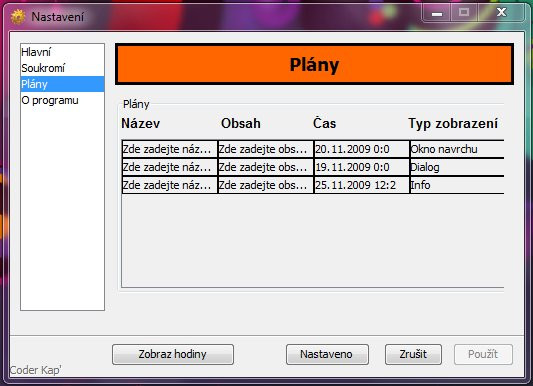The image size is (533, 386).
Task: Click the Čas column header
Action: pos(324,123)
